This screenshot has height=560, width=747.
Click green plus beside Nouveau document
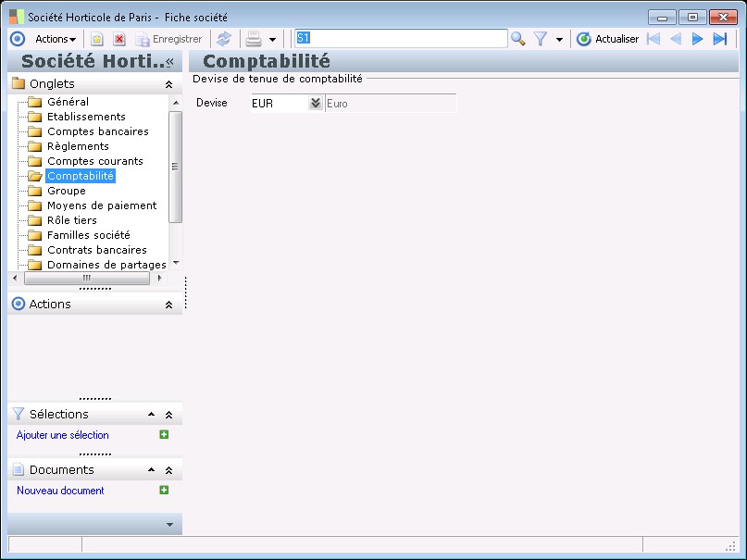[x=164, y=490]
